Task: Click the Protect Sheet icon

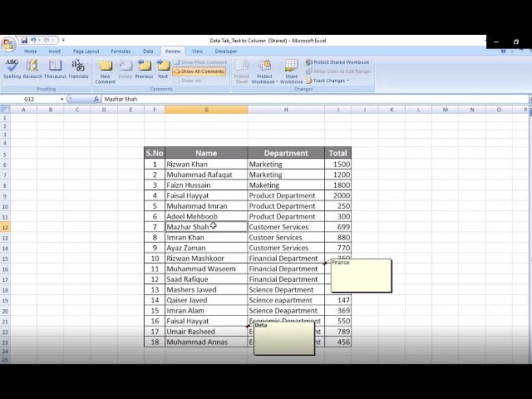Action: (x=242, y=71)
